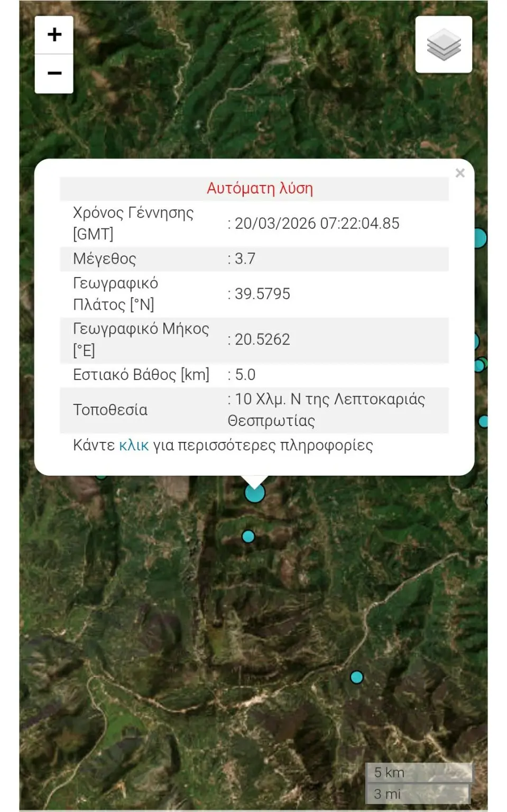This screenshot has width=507, height=812.
Task: Click the focal depth value 5.0
Action: pyautogui.click(x=245, y=375)
